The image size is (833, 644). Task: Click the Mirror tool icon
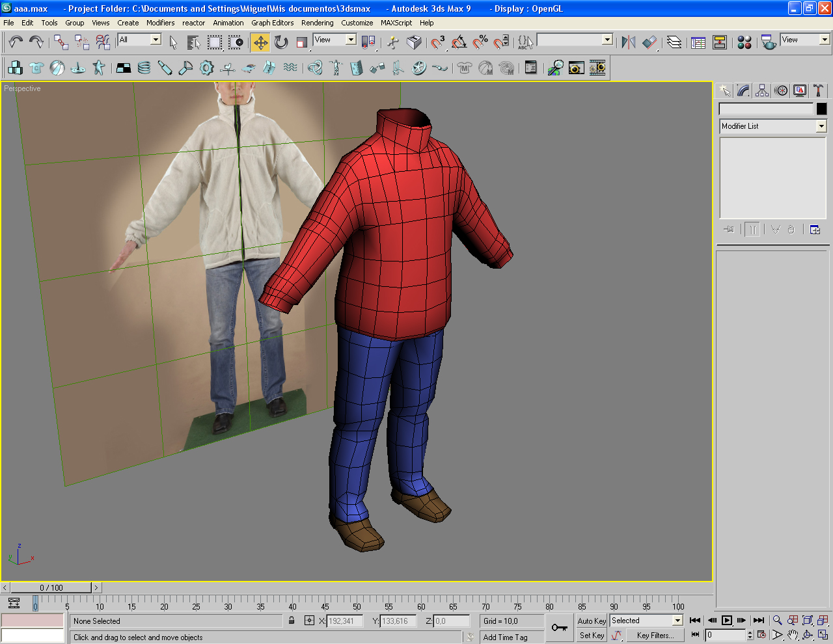coord(628,42)
